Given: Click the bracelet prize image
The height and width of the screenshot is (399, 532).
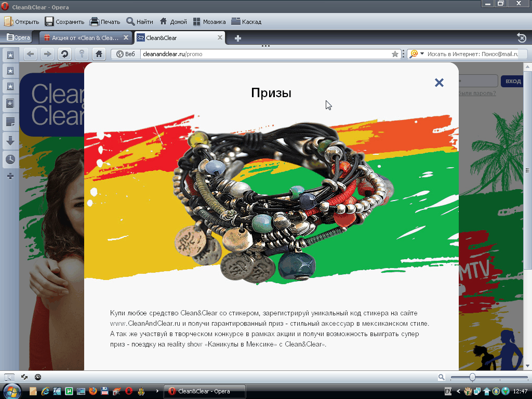Looking at the screenshot, I should click(283, 203).
